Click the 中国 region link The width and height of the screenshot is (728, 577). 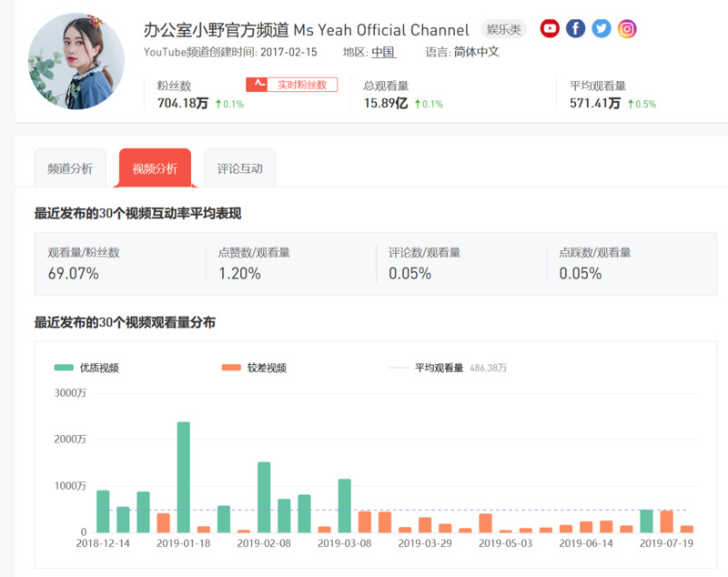click(382, 52)
